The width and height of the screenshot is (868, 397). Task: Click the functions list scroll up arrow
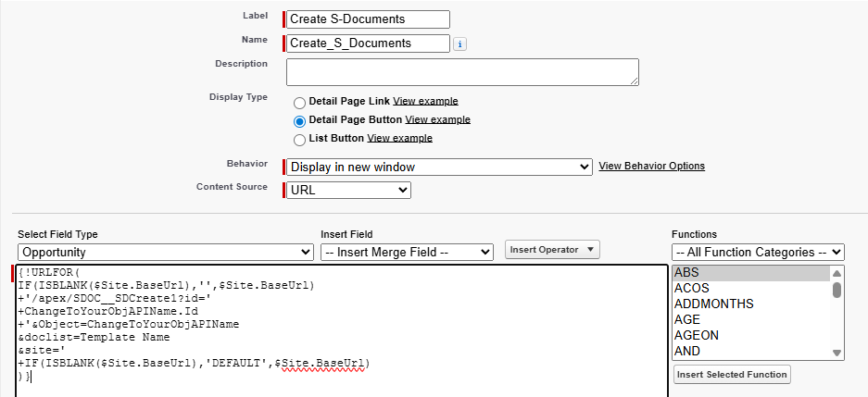(837, 273)
